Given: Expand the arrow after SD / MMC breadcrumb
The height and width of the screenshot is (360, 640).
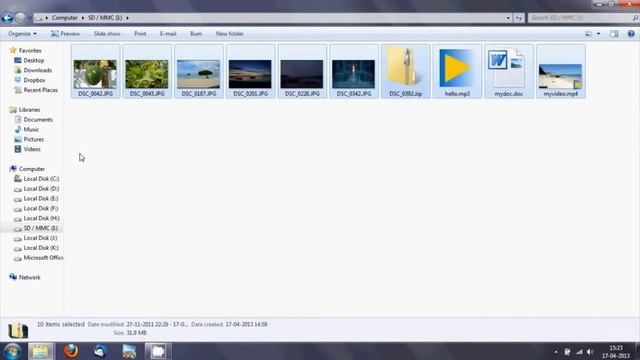Looking at the screenshot, I should [x=127, y=18].
